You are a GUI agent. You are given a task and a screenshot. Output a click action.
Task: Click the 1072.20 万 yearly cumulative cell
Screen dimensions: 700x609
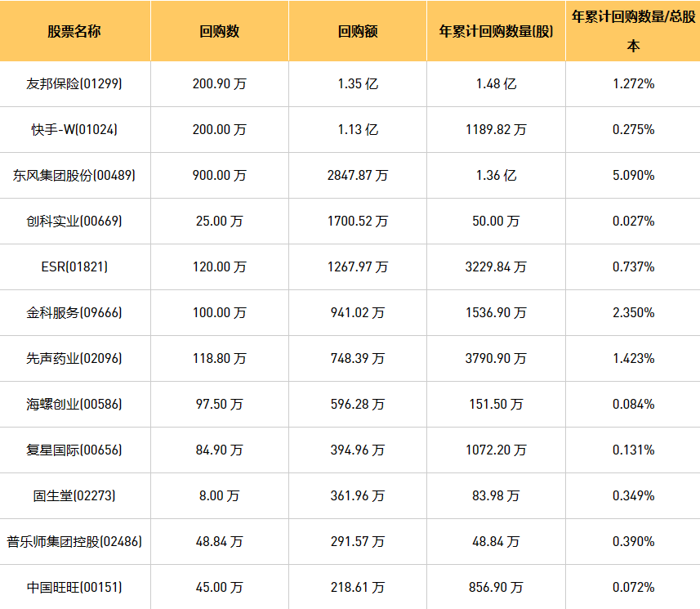point(496,450)
